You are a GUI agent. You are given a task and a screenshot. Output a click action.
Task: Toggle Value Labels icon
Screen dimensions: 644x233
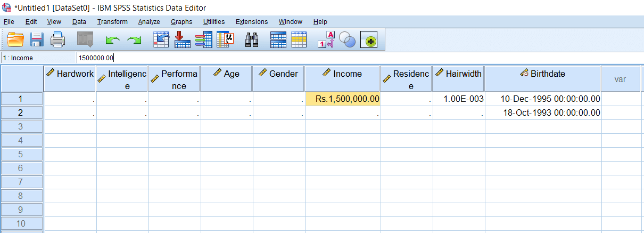coord(326,39)
